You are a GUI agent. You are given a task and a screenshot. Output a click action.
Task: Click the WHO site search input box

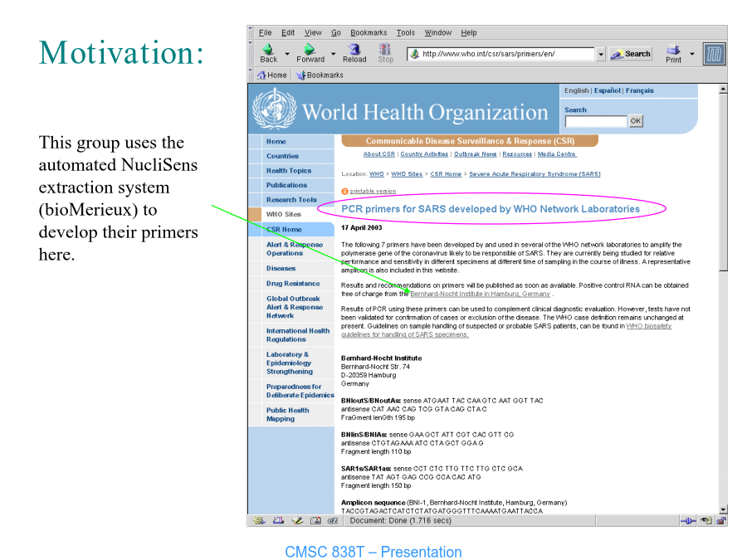596,121
